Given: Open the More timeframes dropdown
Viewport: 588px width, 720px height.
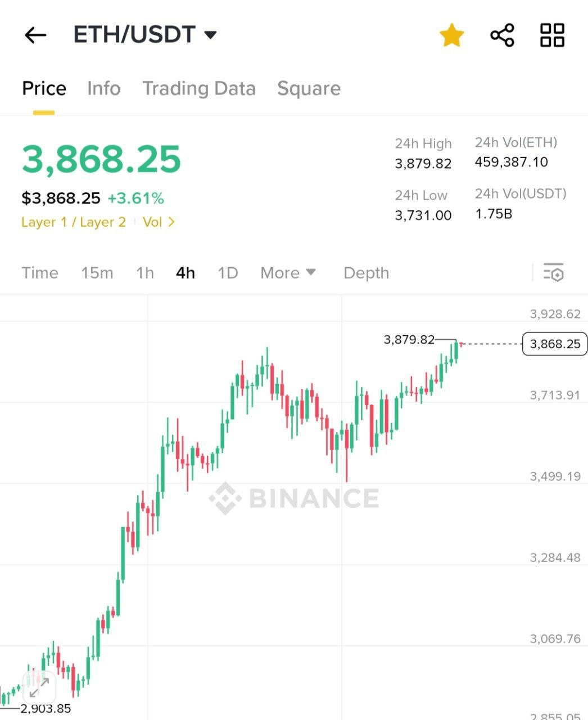Looking at the screenshot, I should tap(288, 273).
